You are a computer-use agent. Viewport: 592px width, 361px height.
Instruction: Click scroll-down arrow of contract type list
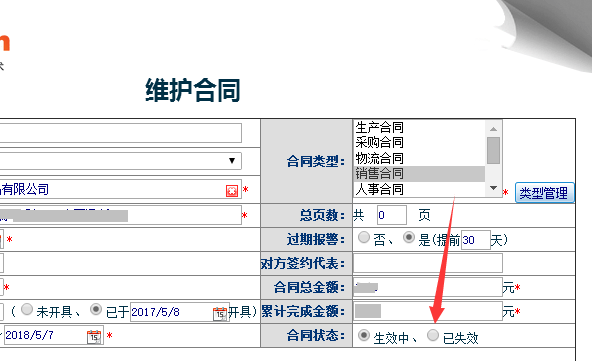[x=493, y=188]
